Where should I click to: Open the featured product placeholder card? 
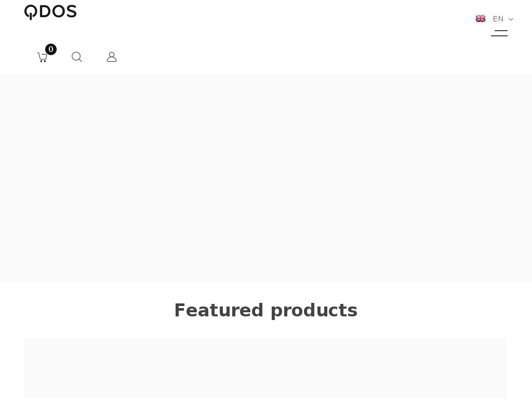(265, 368)
